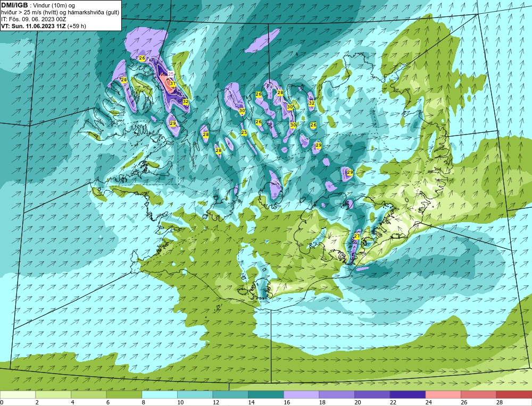Click the legend scale value 6
Viewport: 532px width, 406px height.
pyautogui.click(x=108, y=402)
